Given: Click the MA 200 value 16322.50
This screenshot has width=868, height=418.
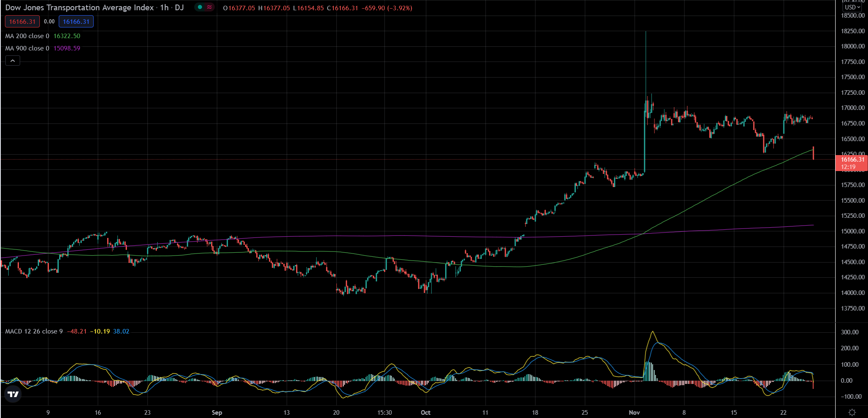Looking at the screenshot, I should (x=67, y=36).
